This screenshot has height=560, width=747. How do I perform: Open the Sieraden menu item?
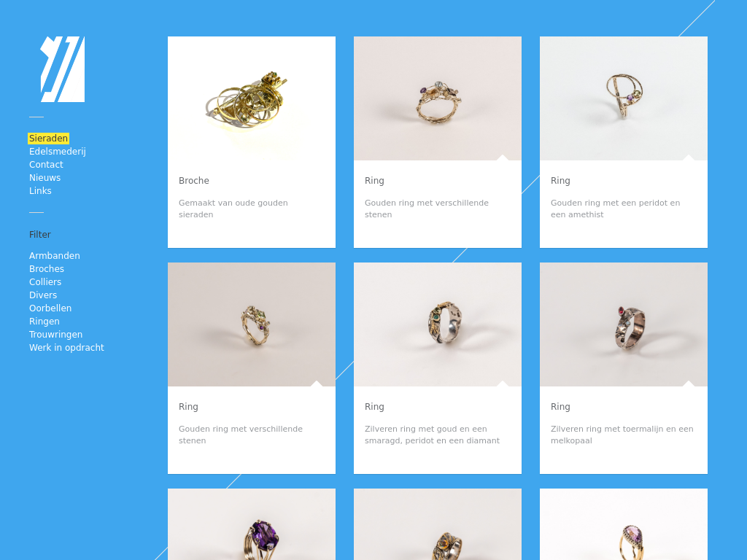(48, 138)
